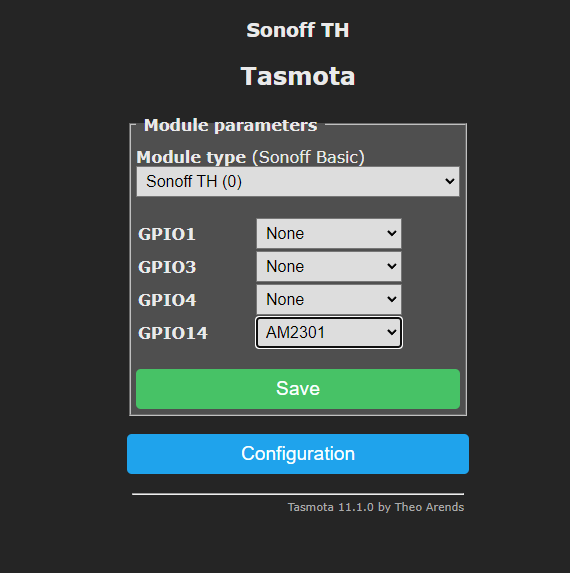Change the AM2301 sensor selection for GPIO14
The height and width of the screenshot is (573, 570).
click(x=329, y=333)
